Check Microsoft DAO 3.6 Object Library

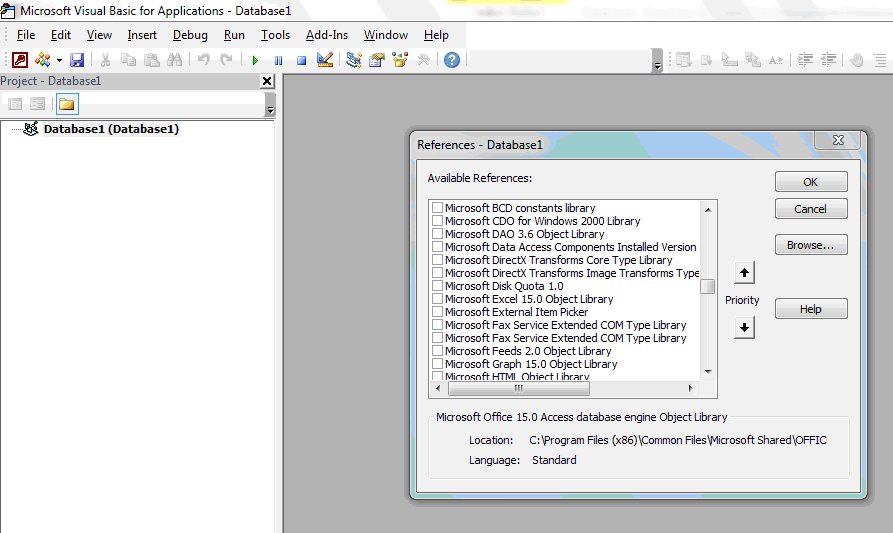437,233
